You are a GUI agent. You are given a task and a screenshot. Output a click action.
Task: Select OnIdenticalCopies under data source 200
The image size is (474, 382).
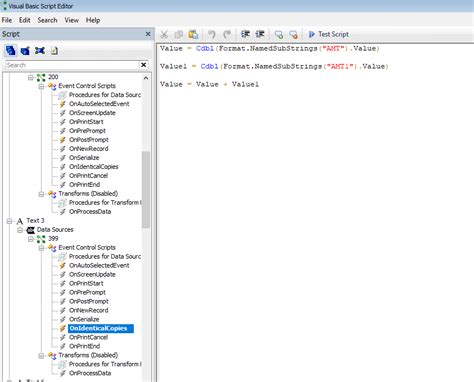pyautogui.click(x=94, y=167)
